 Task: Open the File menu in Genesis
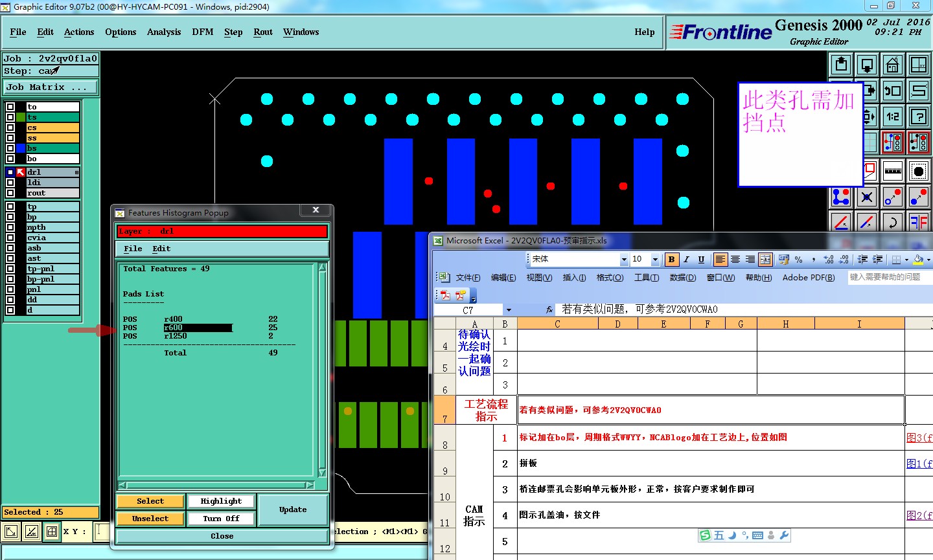[x=18, y=32]
